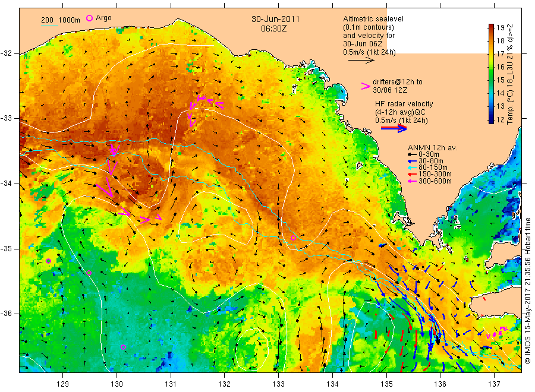Click the red 150-300m legend arrow
The height and width of the screenshot is (392, 535).
coord(412,174)
